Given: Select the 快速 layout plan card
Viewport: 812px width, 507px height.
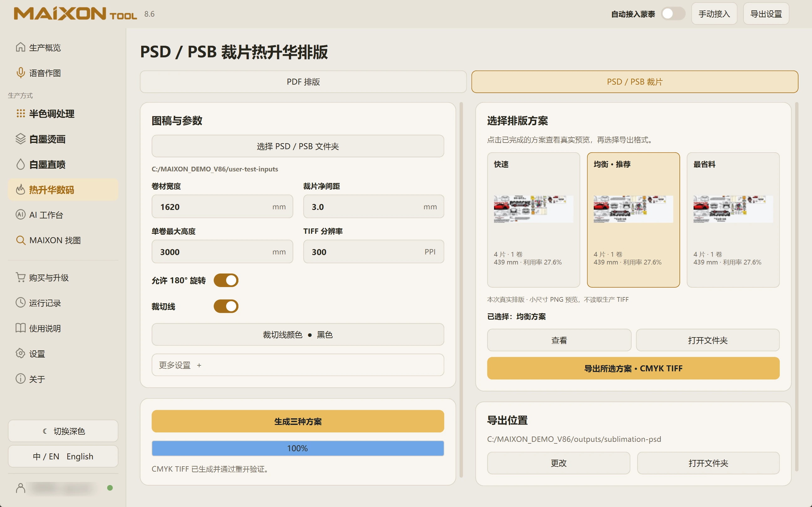Looking at the screenshot, I should pyautogui.click(x=534, y=220).
